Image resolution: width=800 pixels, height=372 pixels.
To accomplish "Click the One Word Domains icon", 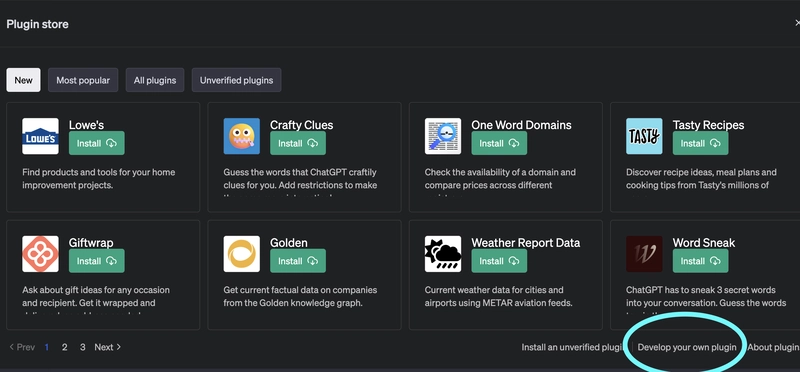I will coord(443,136).
